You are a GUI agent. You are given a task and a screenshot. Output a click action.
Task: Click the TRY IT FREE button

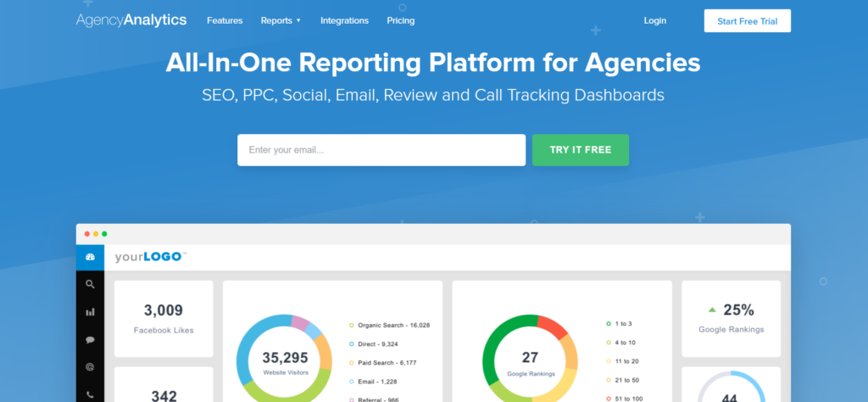coord(581,150)
